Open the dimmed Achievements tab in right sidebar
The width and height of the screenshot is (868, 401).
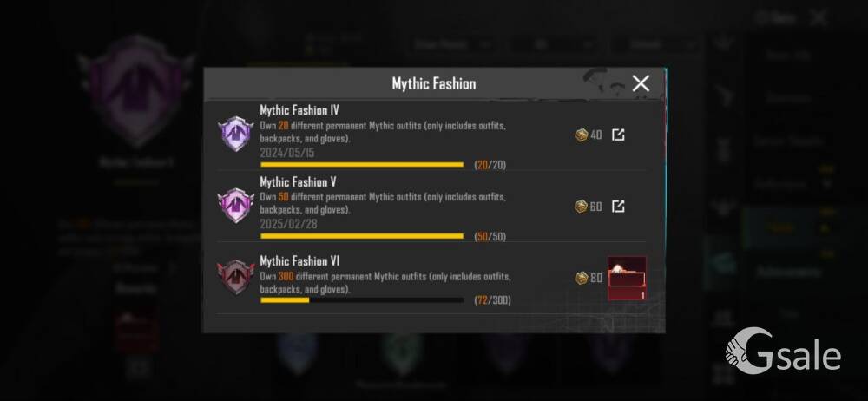[x=789, y=272]
